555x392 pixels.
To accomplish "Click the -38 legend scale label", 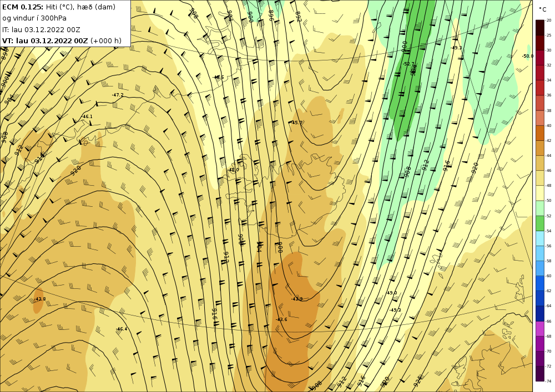I will click(549, 111).
